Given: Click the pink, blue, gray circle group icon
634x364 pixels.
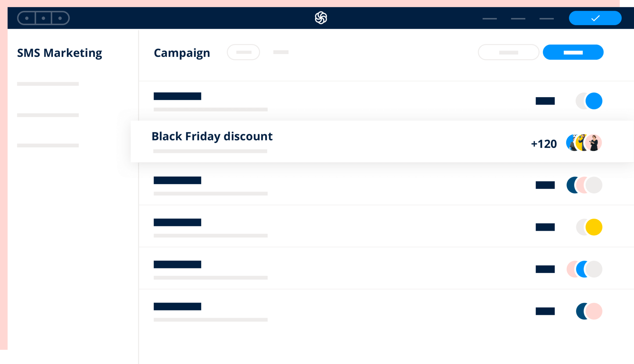Looking at the screenshot, I should 584,269.
